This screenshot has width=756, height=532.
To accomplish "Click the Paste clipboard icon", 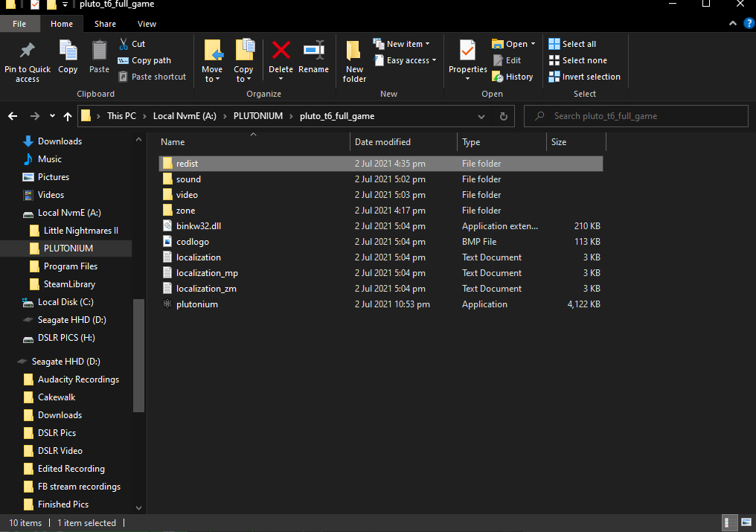I will tap(99, 50).
